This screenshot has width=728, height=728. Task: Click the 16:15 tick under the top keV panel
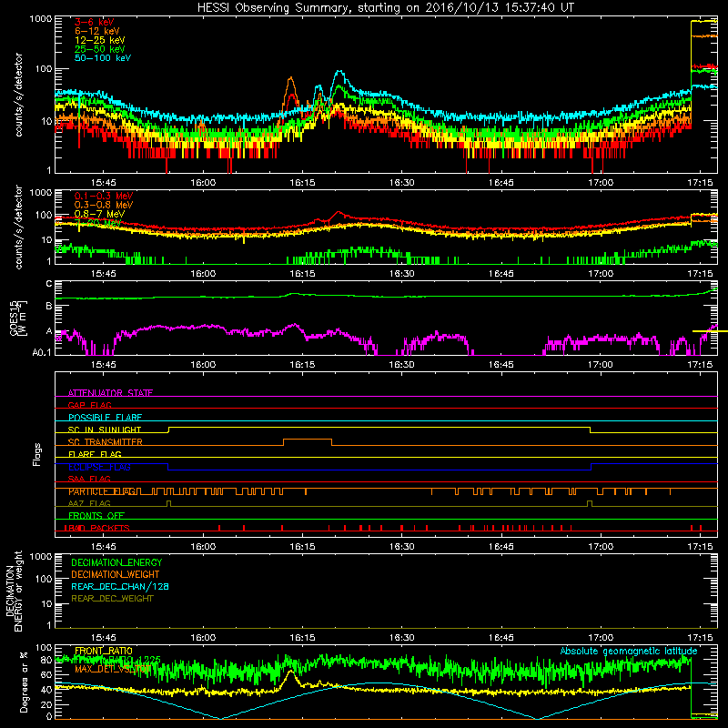click(302, 183)
